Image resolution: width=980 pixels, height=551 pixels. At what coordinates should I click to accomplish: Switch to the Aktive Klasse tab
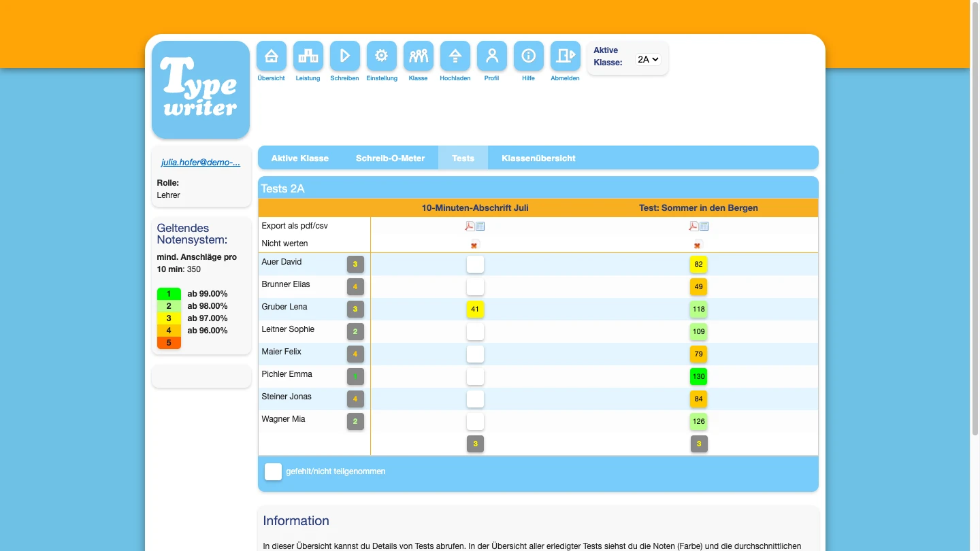tap(300, 158)
